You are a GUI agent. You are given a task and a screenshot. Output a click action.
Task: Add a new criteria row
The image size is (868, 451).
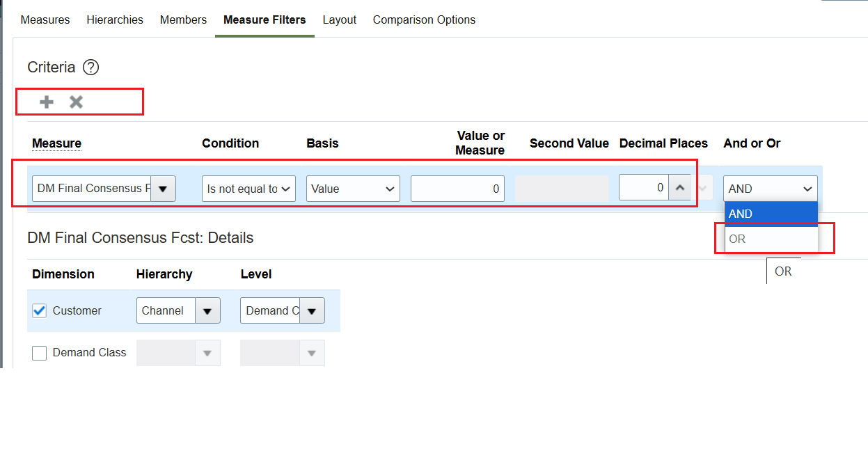45,101
